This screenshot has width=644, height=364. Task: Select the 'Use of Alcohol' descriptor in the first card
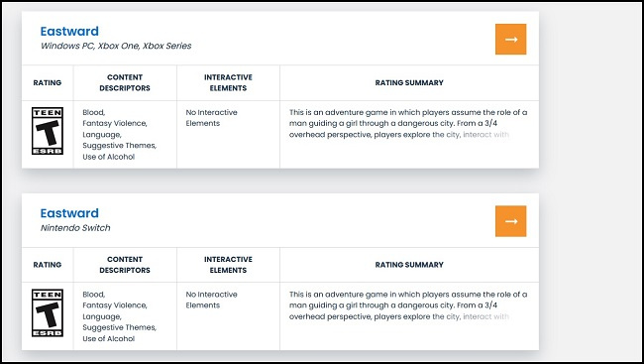108,157
